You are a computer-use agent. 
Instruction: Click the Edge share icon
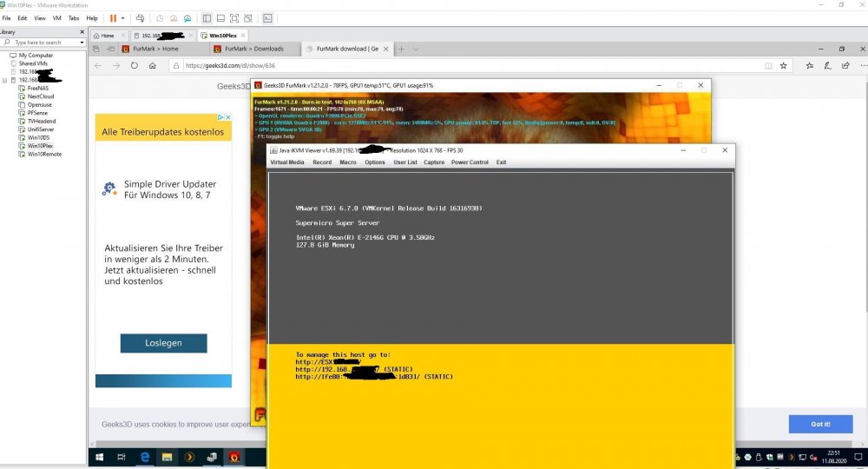point(845,65)
